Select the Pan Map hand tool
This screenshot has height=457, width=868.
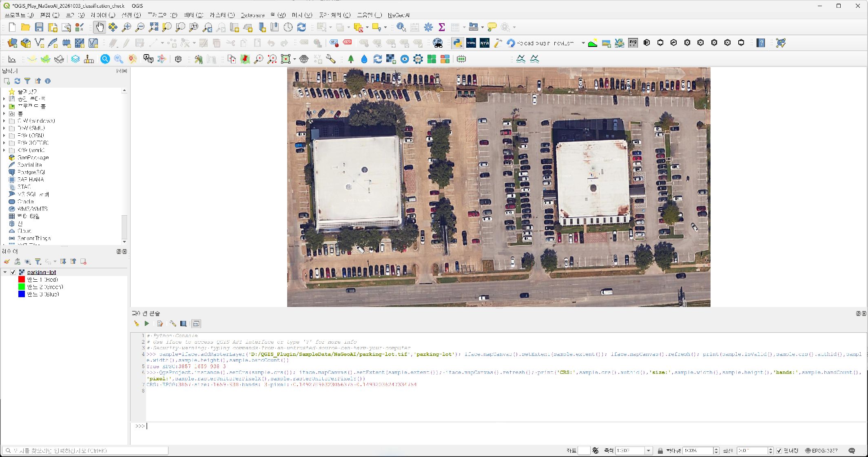(100, 27)
